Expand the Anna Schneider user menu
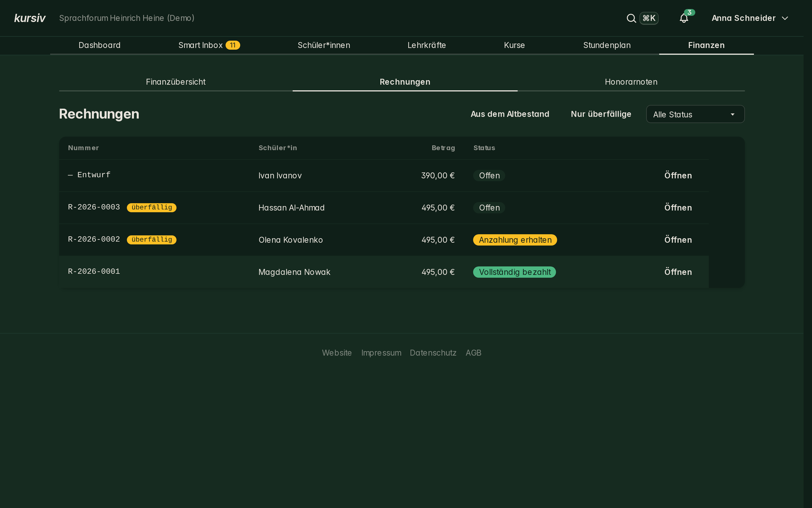This screenshot has height=508, width=812. click(750, 18)
